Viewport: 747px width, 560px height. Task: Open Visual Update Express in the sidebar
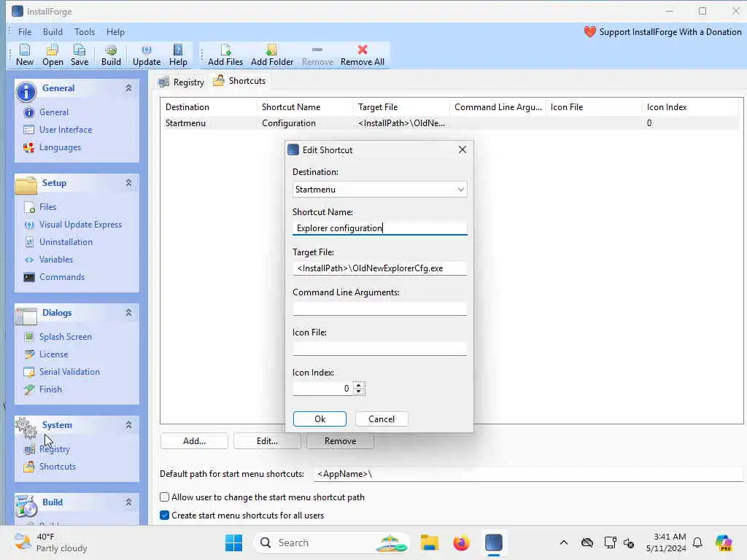click(80, 225)
